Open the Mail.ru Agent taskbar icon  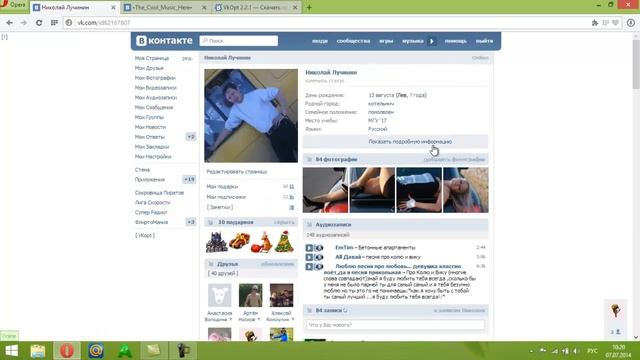pos(96,351)
